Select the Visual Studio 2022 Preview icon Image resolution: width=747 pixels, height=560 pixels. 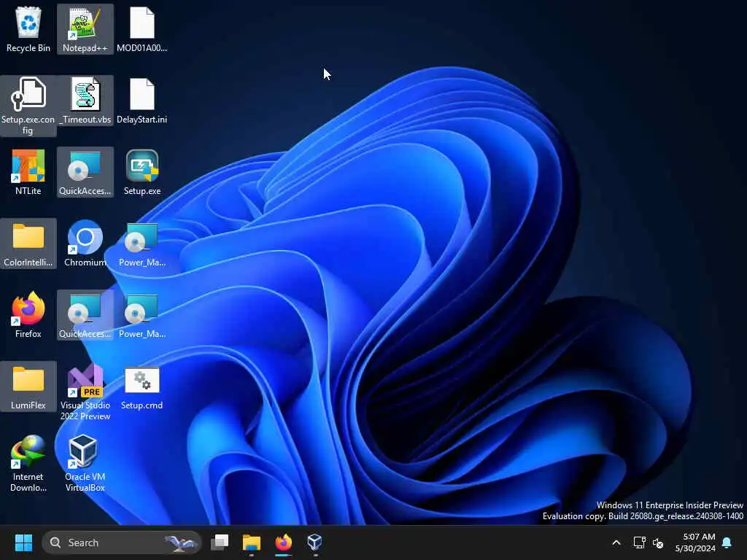click(x=85, y=392)
